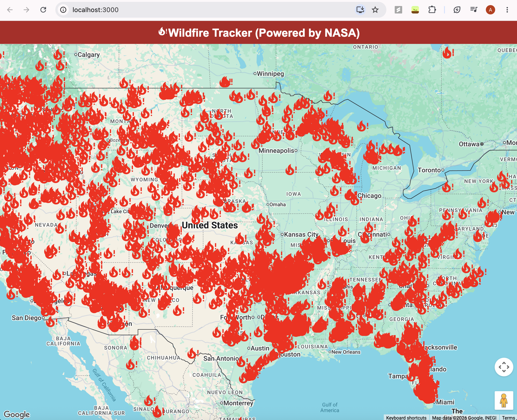Click the install app icon in address bar
This screenshot has height=420, width=517.
coord(360,10)
